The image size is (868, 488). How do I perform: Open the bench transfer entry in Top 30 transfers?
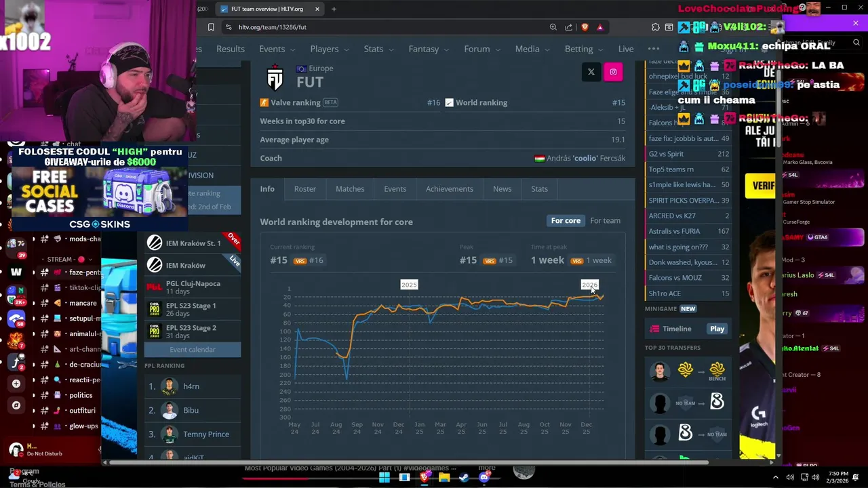(x=688, y=371)
